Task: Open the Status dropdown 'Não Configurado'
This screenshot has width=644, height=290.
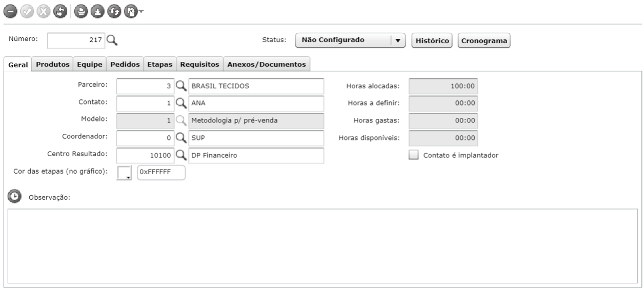Action: pyautogui.click(x=351, y=40)
